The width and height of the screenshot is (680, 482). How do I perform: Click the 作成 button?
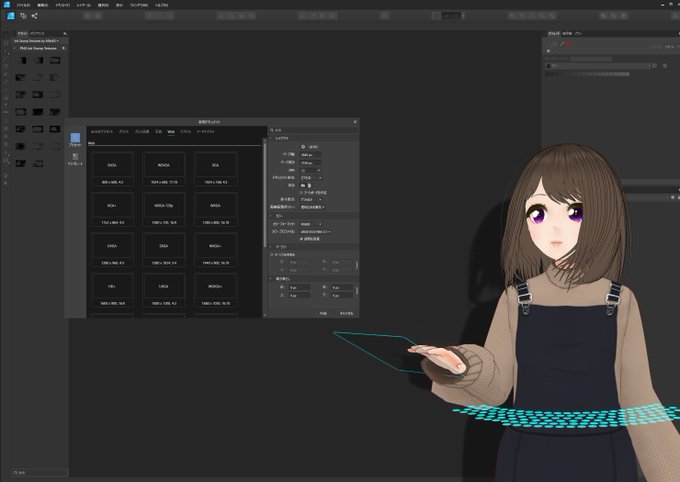click(323, 313)
